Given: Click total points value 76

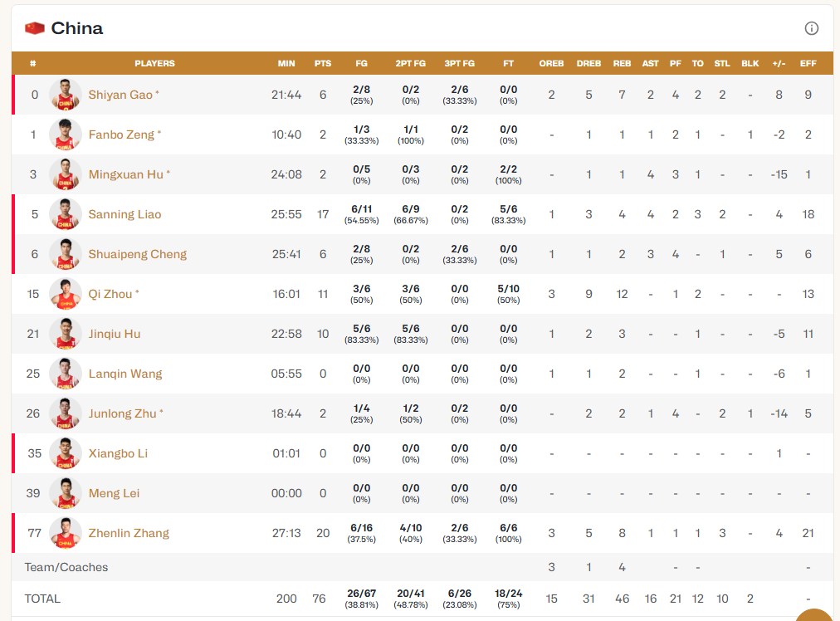Looking at the screenshot, I should coord(320,599).
